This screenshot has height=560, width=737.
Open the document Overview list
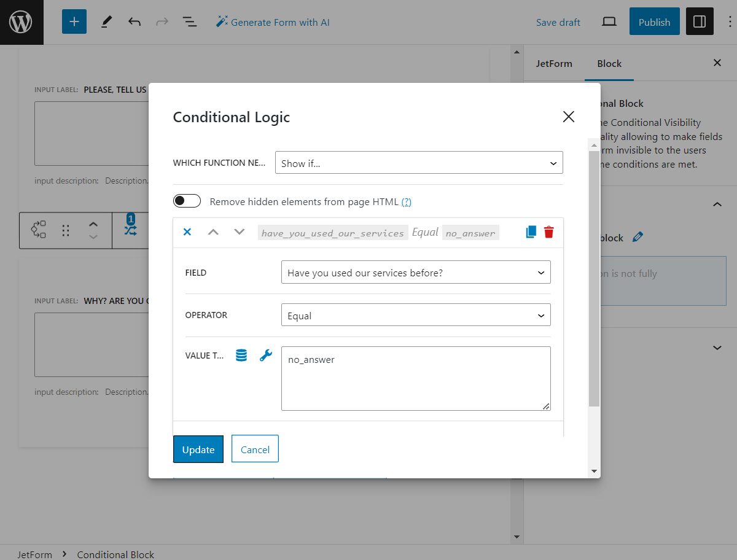(x=190, y=21)
